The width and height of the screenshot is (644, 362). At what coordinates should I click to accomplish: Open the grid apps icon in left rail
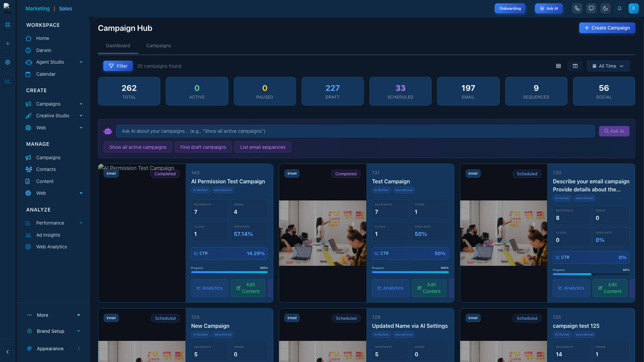8,25
